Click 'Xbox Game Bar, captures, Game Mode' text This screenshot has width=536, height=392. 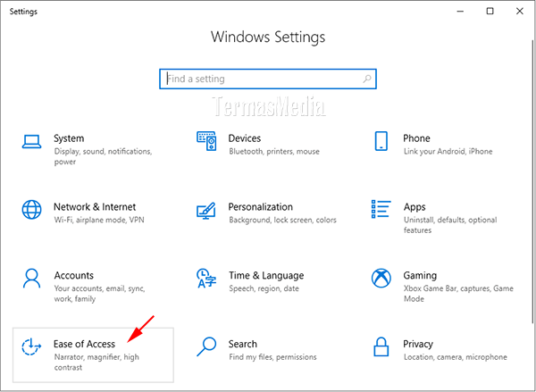(458, 294)
